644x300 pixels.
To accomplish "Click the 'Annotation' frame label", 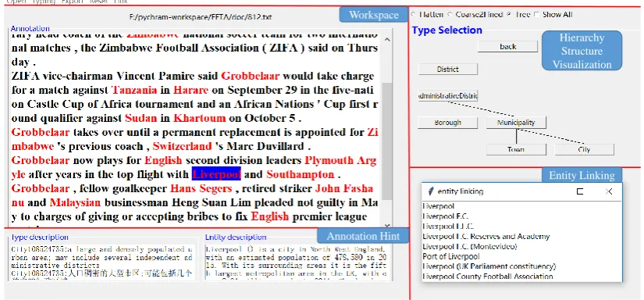I will (30, 28).
